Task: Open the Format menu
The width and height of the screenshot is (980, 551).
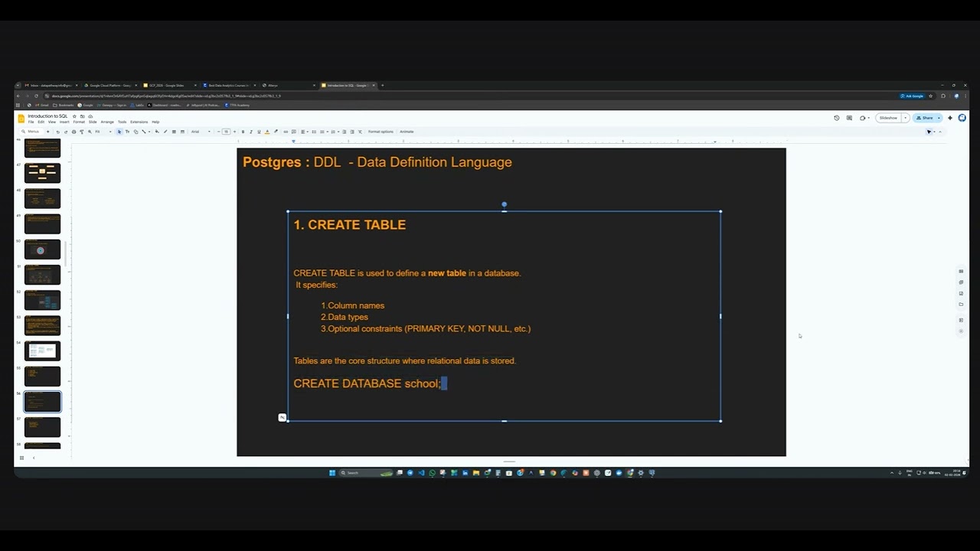Action: pos(79,122)
